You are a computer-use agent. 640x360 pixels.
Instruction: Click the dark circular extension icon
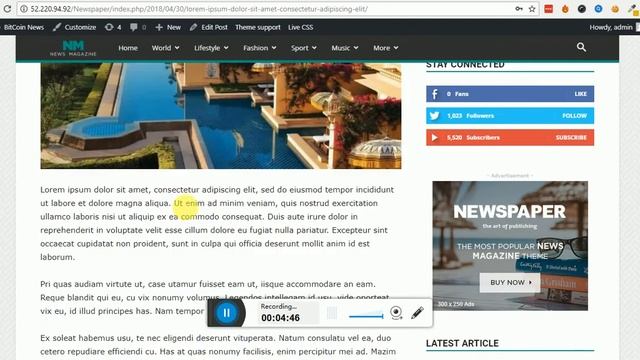coord(582,9)
